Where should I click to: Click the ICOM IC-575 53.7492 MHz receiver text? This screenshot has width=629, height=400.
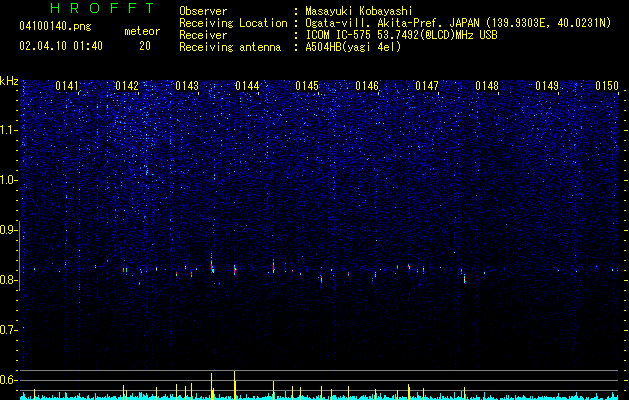tap(401, 35)
